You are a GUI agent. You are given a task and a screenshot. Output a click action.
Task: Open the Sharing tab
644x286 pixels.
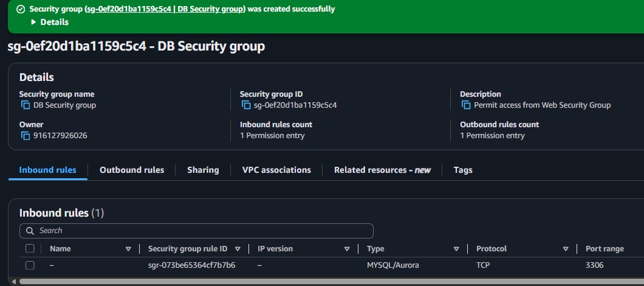[x=203, y=170]
